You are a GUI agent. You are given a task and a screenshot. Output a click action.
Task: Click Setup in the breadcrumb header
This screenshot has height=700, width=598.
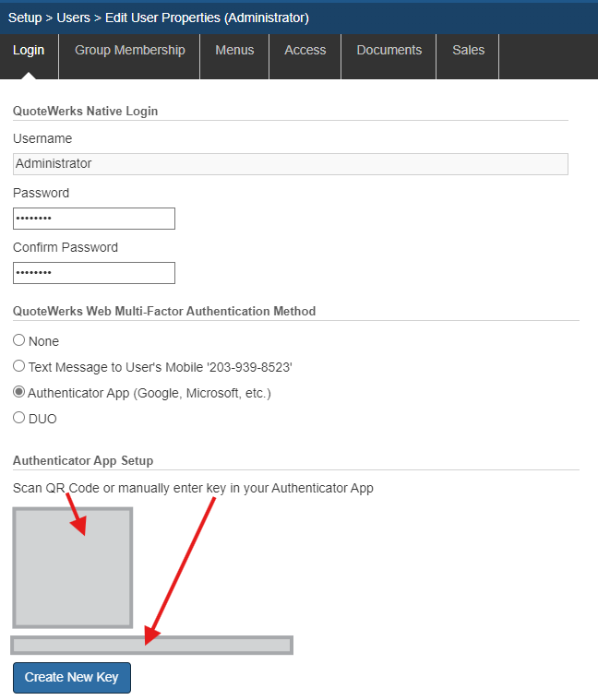click(25, 18)
